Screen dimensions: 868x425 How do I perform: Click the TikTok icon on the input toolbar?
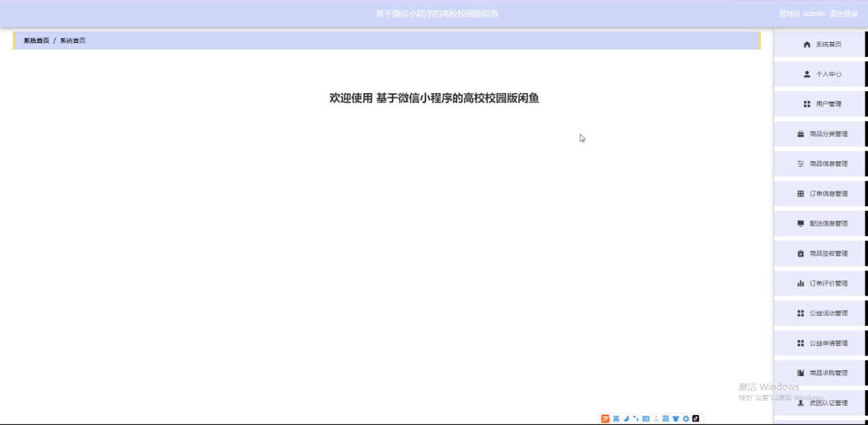pyautogui.click(x=695, y=419)
